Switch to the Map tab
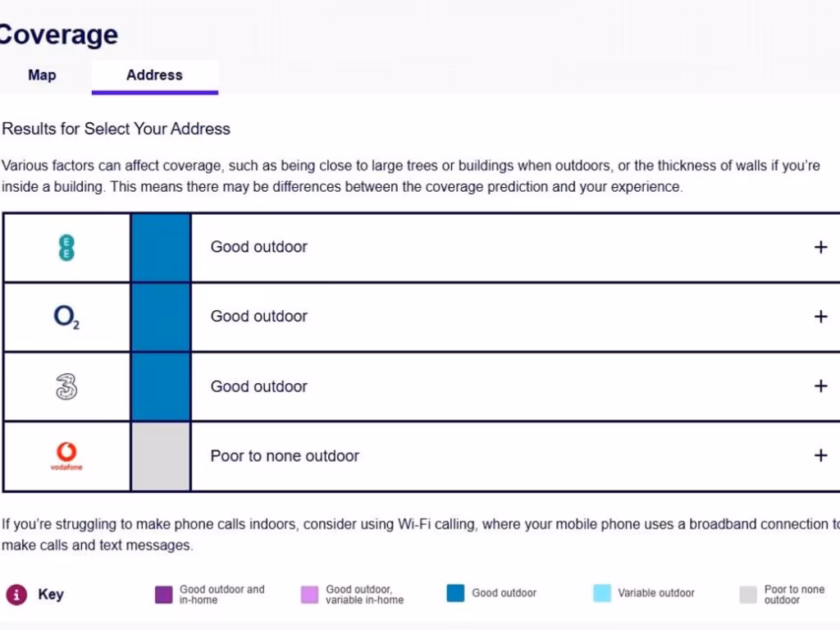Screen dimensions: 840x630 click(x=42, y=75)
